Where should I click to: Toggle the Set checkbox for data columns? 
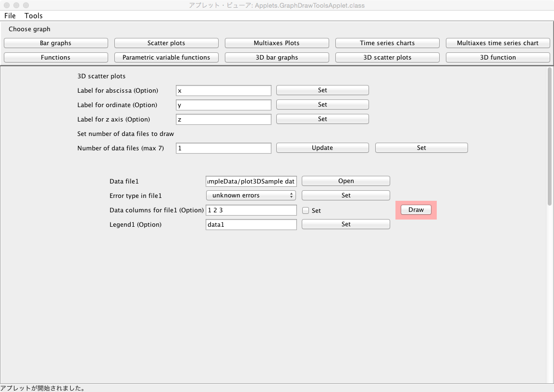(306, 210)
